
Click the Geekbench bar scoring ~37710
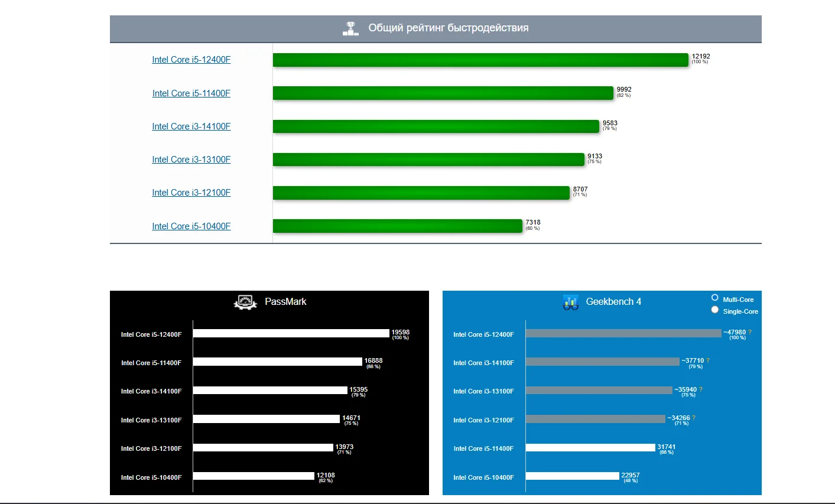tap(603, 362)
